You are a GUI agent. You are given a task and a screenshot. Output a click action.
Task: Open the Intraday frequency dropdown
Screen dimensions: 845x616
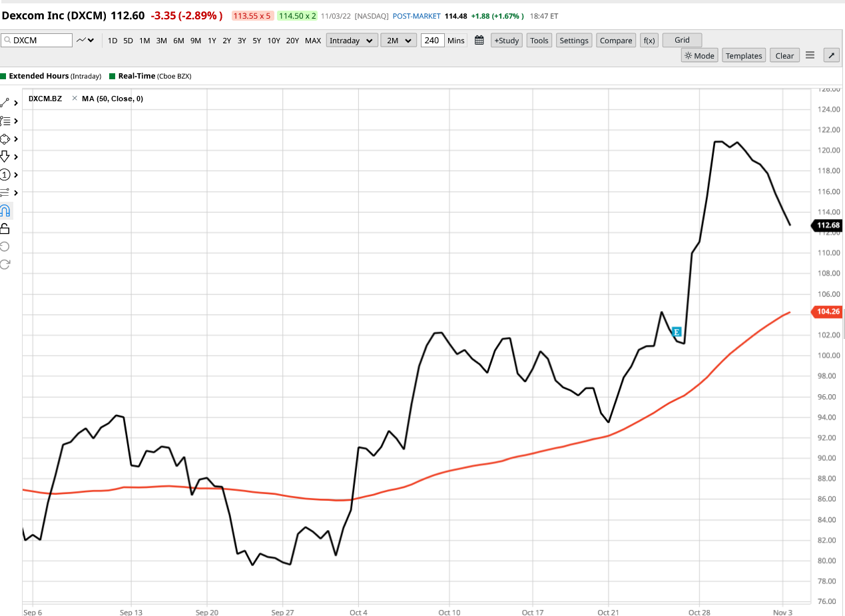(352, 41)
